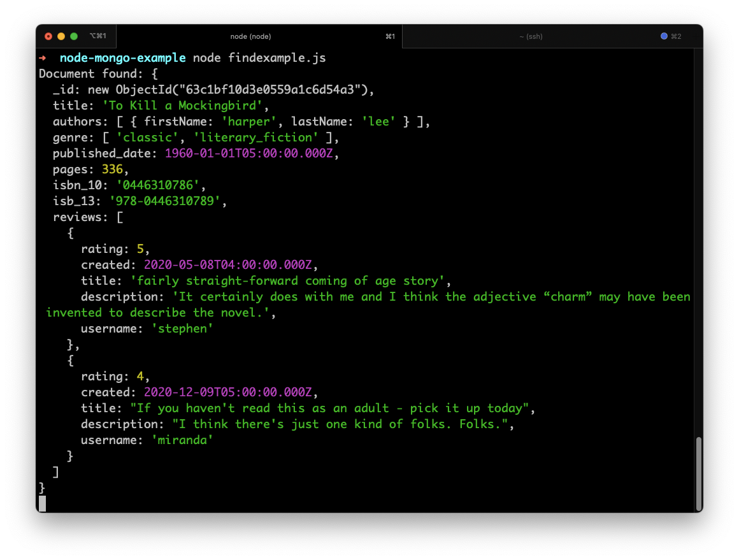Select the node (node) tab
This screenshot has height=560, width=739.
(250, 36)
